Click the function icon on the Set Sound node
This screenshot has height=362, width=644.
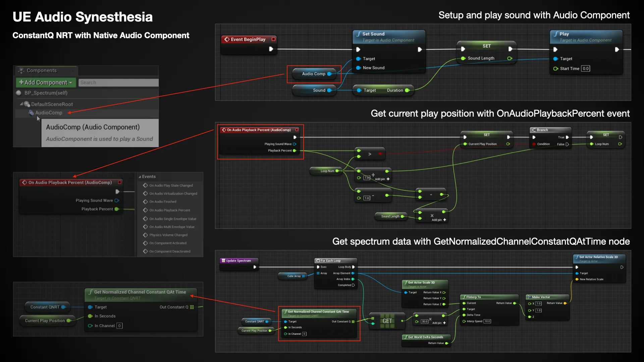(359, 34)
